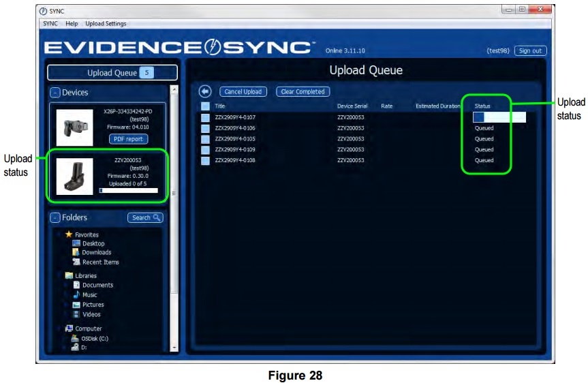Viewport: 588px width, 383px height.
Task: Click the OSDisk (C:) drive icon
Action: [76, 338]
